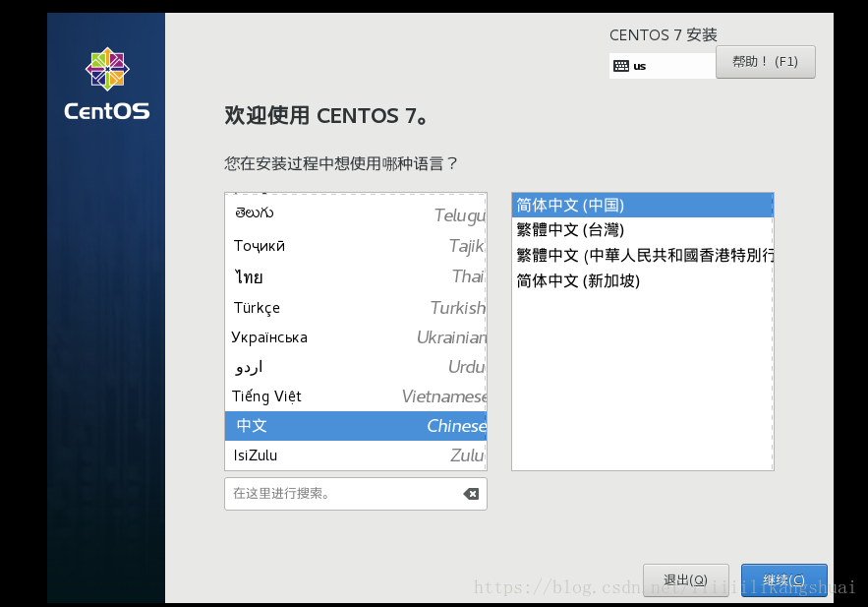
Task: Click the 继续(C) continue button
Action: [x=783, y=579]
